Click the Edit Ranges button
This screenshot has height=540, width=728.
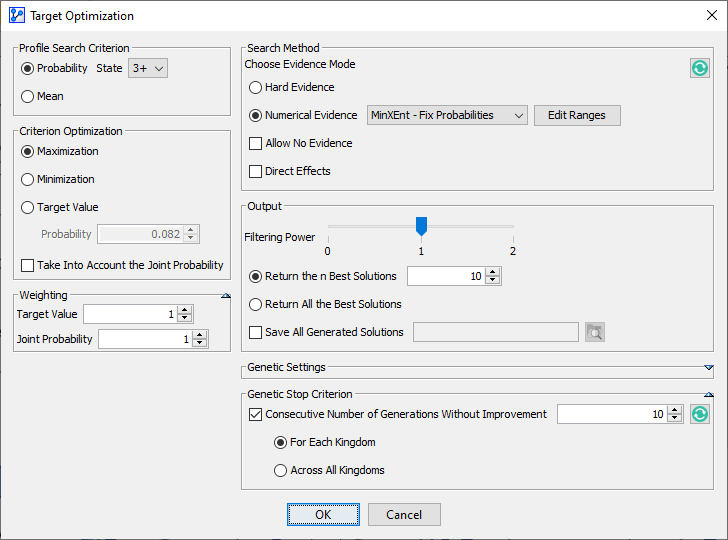pyautogui.click(x=577, y=115)
